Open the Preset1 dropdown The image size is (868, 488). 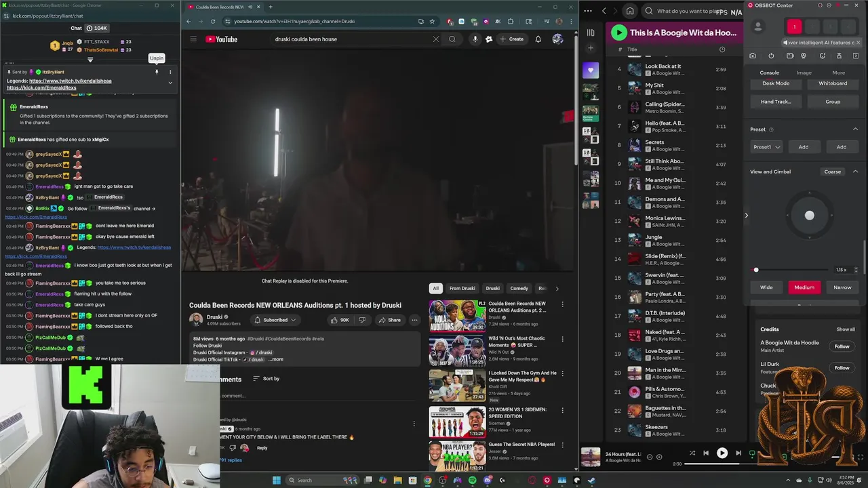pos(767,147)
